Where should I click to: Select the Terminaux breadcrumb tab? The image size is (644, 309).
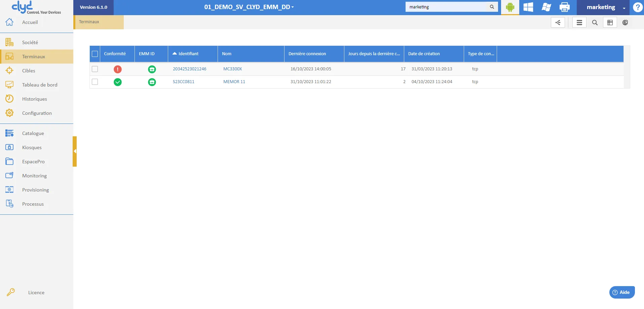99,22
